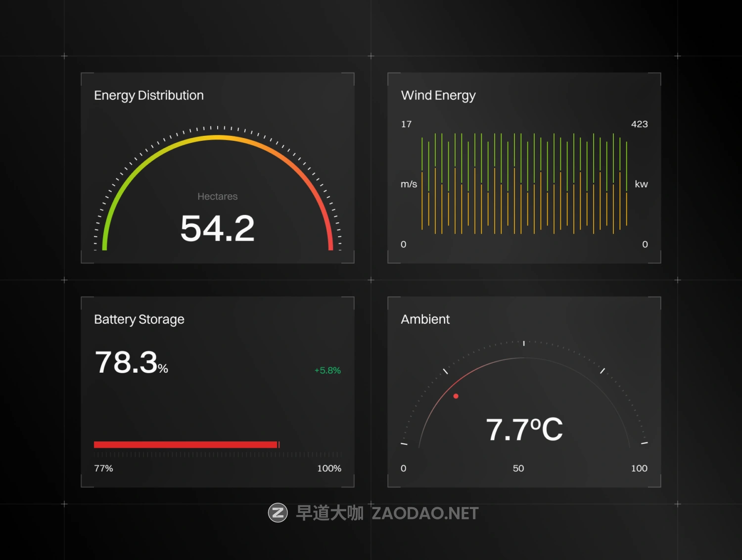Click the Battery Storage card title
The height and width of the screenshot is (560, 742).
click(139, 319)
